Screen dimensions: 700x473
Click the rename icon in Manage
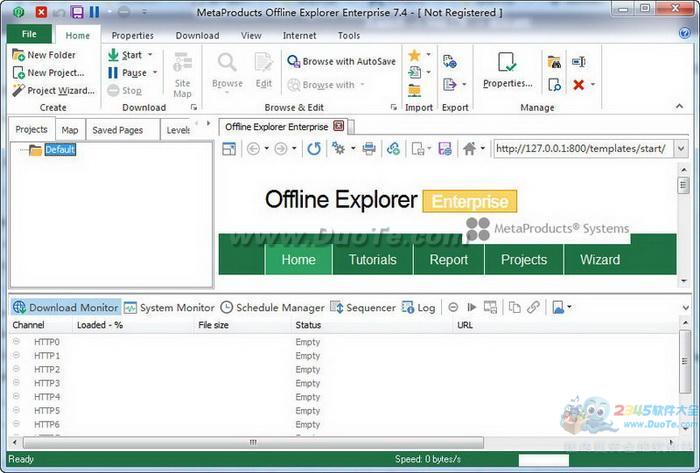(x=579, y=62)
